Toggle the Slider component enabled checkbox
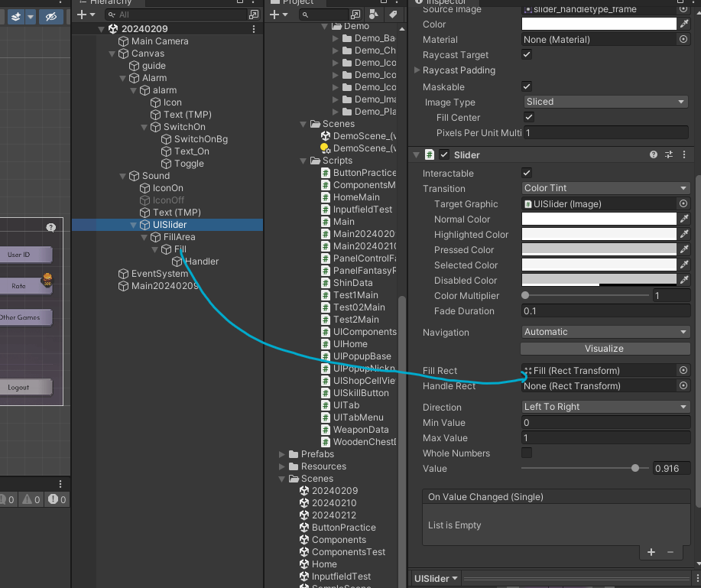The width and height of the screenshot is (701, 588). pos(444,154)
